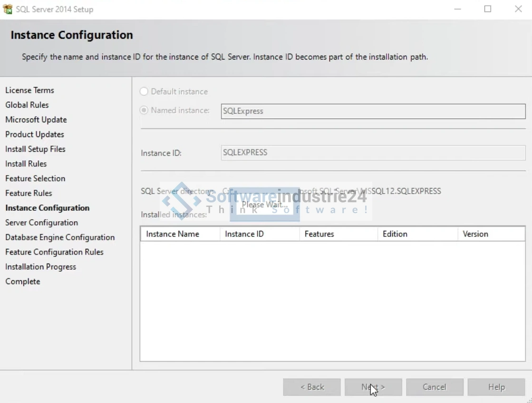This screenshot has width=532, height=403.
Task: Open Help for the setup wizard
Action: click(x=496, y=387)
